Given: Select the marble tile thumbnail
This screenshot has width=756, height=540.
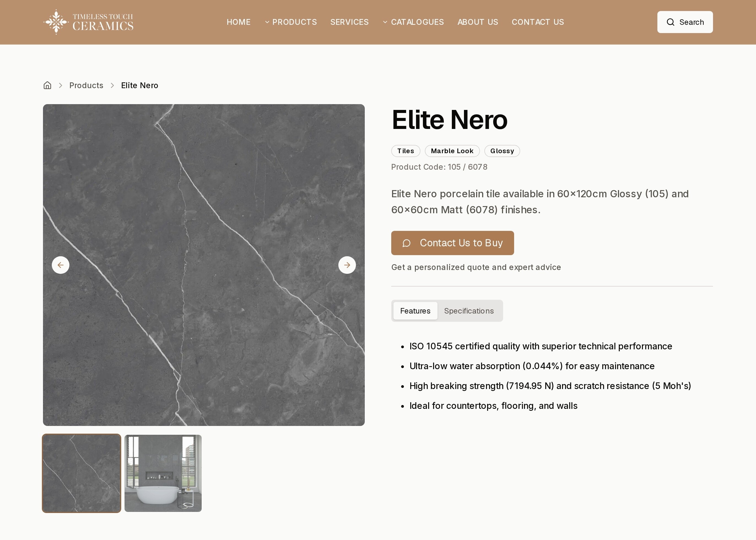Looking at the screenshot, I should (82, 473).
